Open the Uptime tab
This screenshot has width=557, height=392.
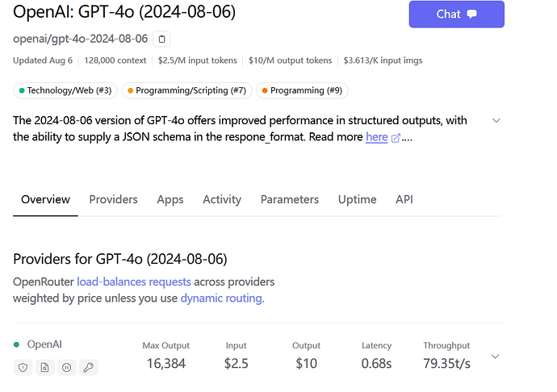click(357, 199)
